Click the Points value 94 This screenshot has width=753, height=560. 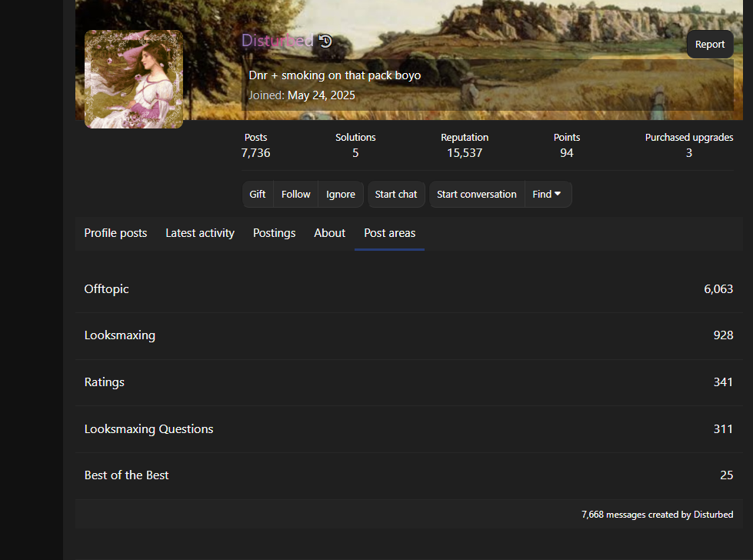[x=567, y=153]
